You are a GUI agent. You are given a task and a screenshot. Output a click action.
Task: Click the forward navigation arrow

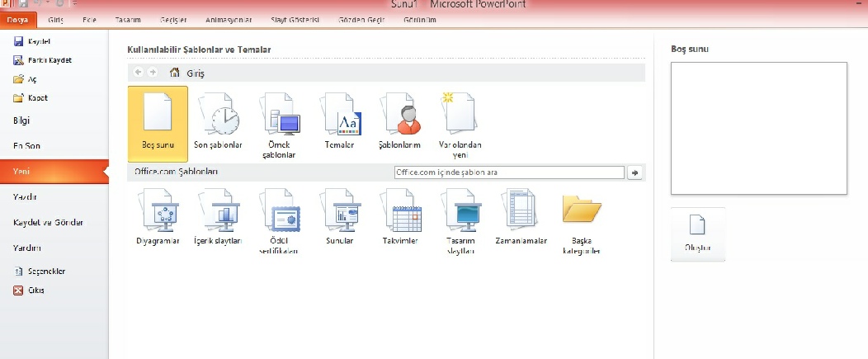click(153, 72)
